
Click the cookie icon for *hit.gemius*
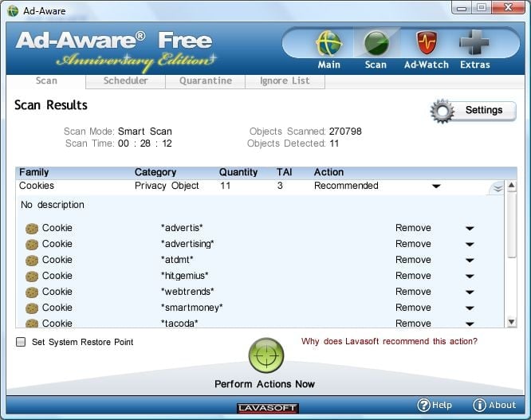32,277
